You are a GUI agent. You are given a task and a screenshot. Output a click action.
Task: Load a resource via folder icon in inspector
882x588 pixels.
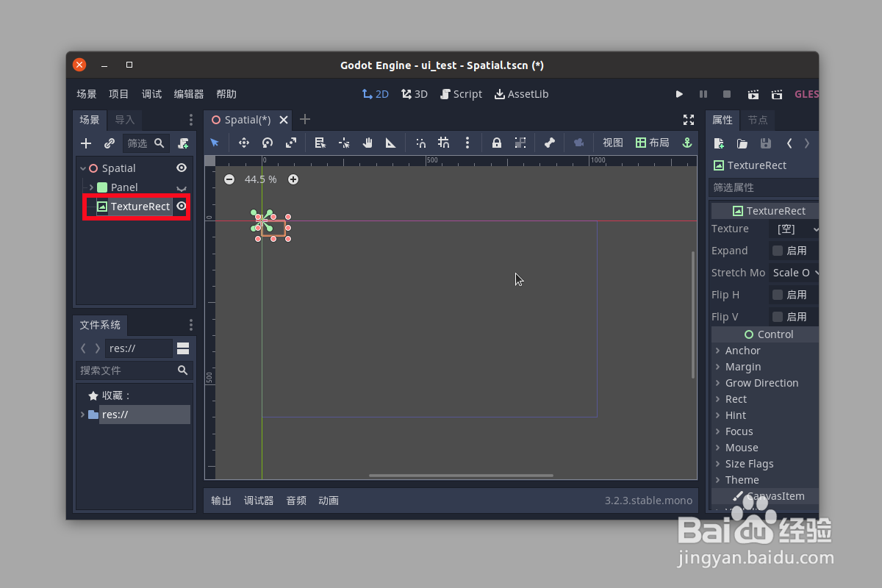[x=742, y=143]
